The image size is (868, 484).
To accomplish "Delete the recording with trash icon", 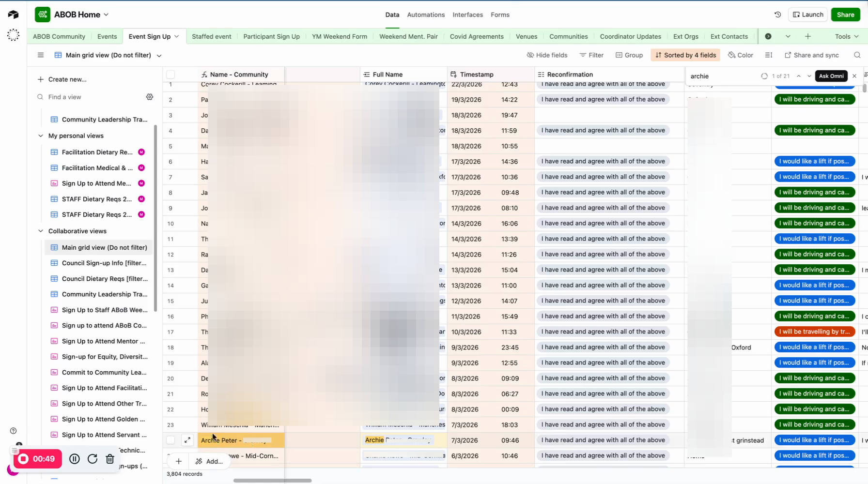I will click(110, 459).
